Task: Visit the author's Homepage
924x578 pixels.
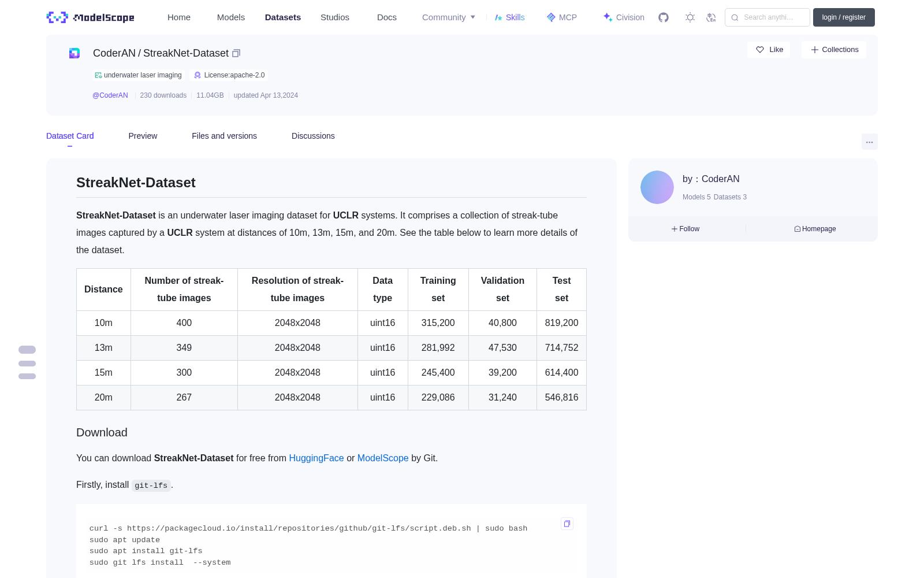Action: point(815,229)
